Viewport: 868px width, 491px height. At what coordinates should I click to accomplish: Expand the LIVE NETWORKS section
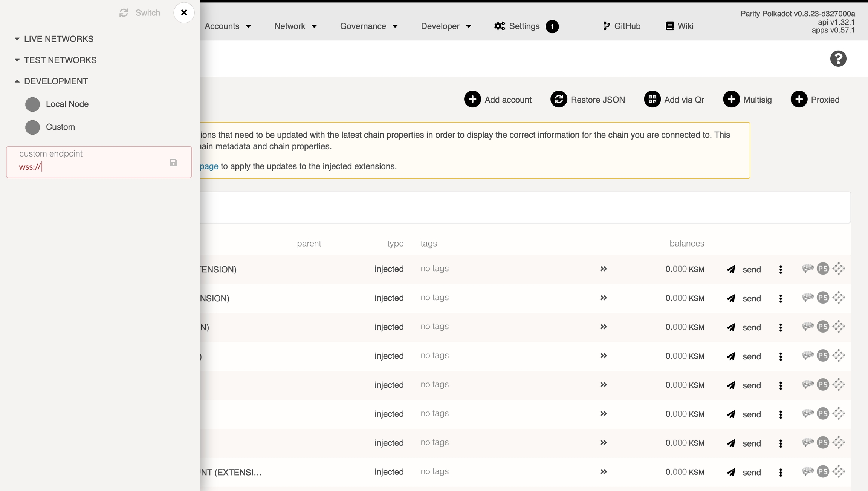point(58,39)
